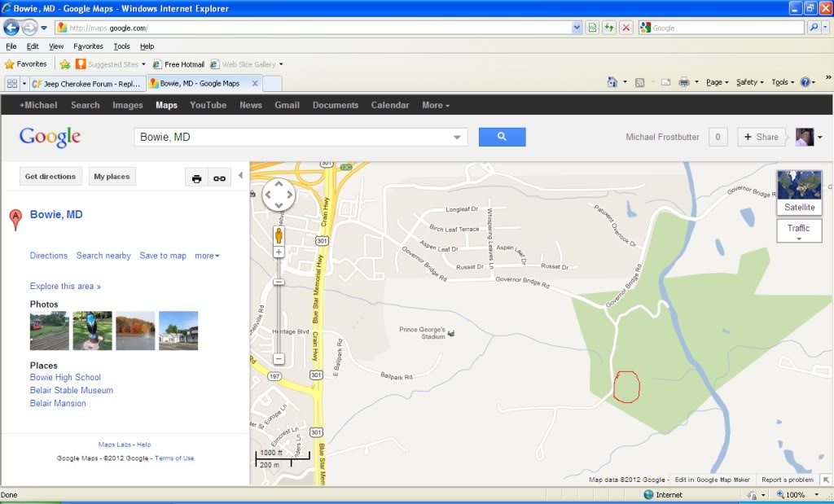Click the zoom out minus button
834x504 pixels.
[x=279, y=359]
